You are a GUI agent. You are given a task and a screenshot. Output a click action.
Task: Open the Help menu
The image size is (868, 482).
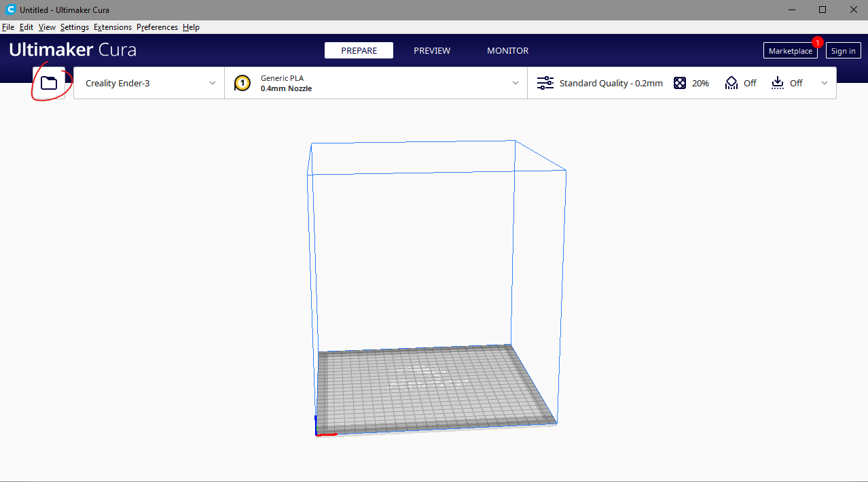(191, 27)
